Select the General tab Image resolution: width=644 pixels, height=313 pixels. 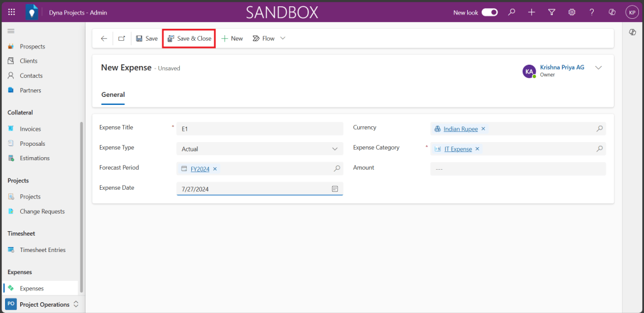pyautogui.click(x=113, y=94)
